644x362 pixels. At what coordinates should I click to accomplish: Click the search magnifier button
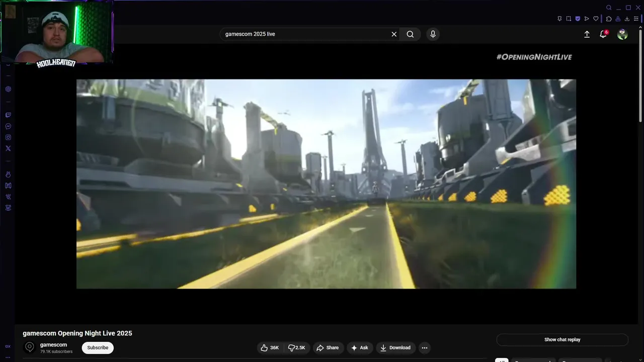(411, 34)
